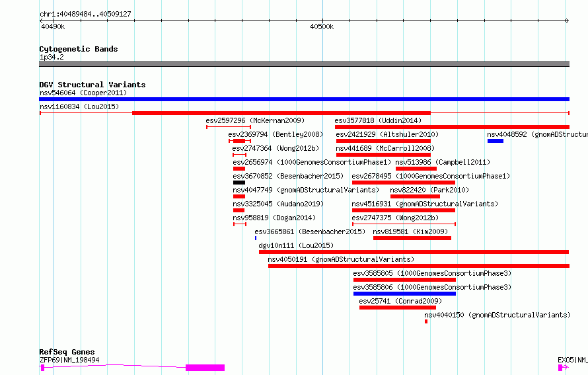Screen dimensions: 588x375
Task: Open esv3665861 (Besenbacher2015) label
Action: pos(310,231)
